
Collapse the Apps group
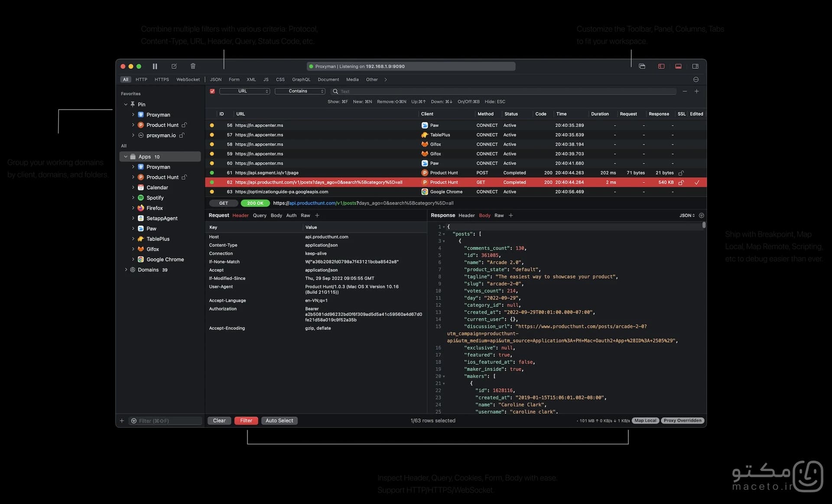coord(126,156)
